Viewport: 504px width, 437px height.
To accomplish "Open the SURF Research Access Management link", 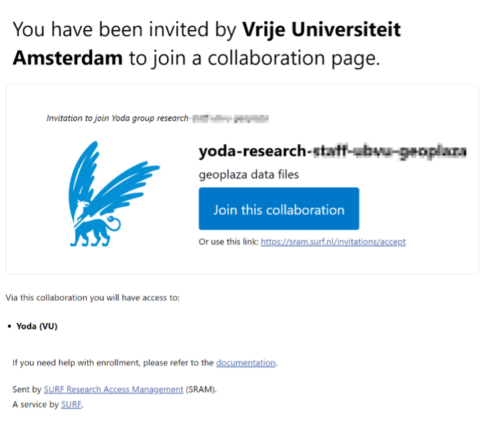I will pyautogui.click(x=113, y=389).
